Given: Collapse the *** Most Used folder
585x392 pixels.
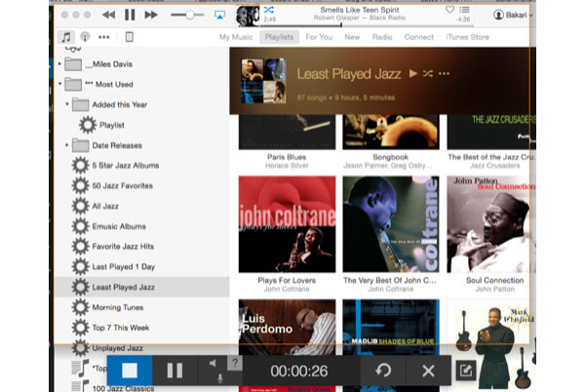Looking at the screenshot, I should click(59, 84).
